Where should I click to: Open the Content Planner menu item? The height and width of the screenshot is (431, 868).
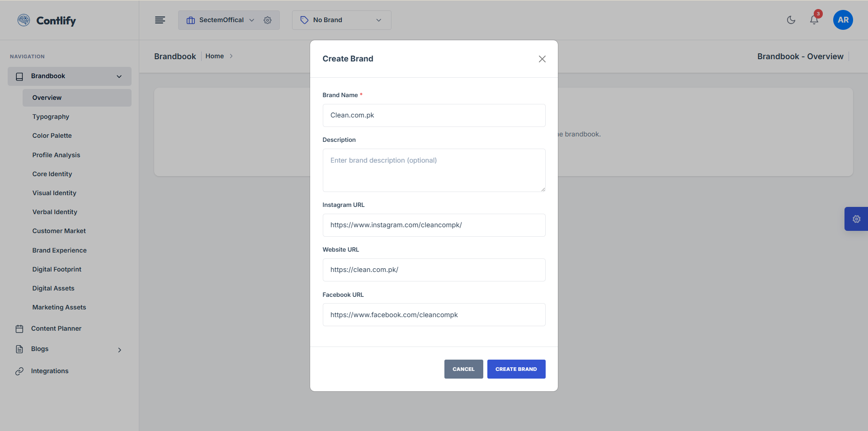[x=56, y=328]
